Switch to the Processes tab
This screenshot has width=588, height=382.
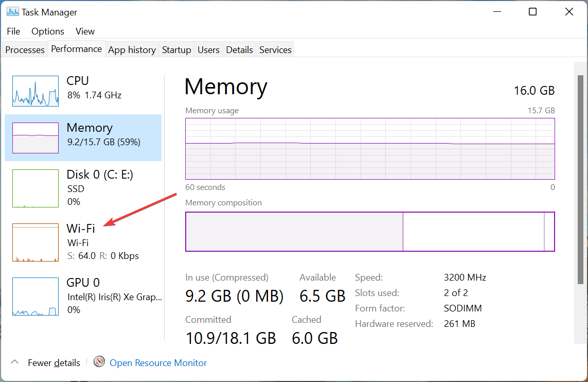(x=25, y=50)
